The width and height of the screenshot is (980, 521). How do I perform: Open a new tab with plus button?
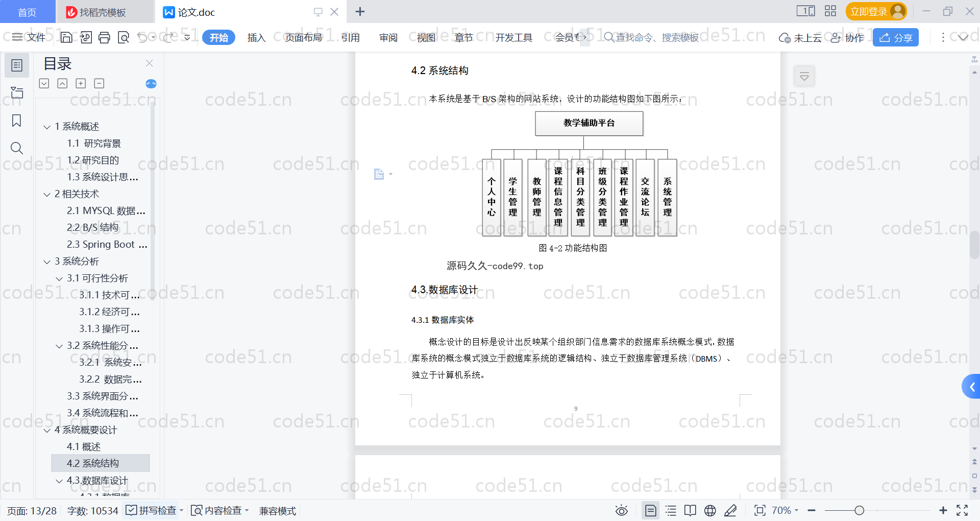360,11
